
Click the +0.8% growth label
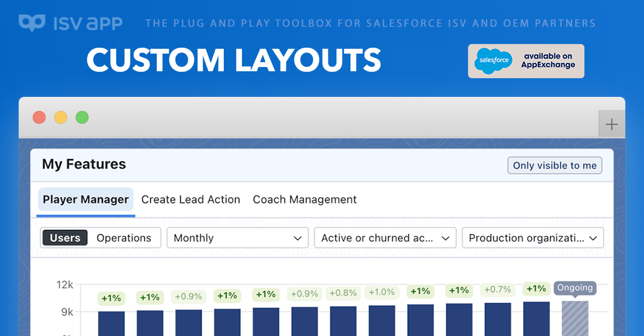(x=343, y=293)
